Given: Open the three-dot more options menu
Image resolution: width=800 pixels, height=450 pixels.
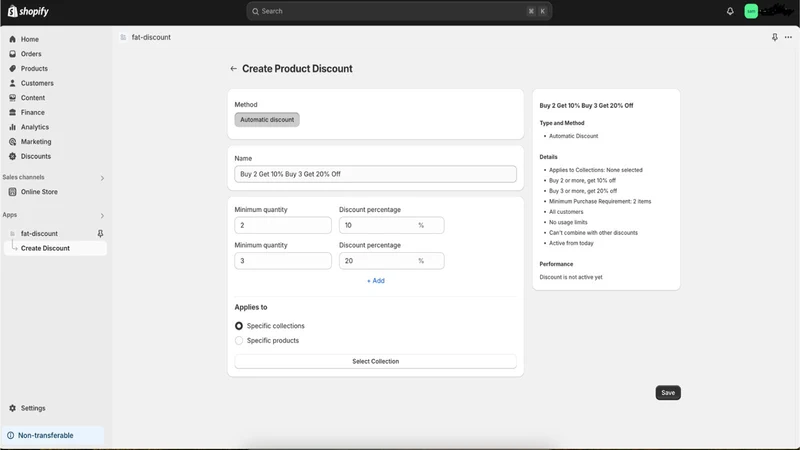Looking at the screenshot, I should (x=788, y=37).
